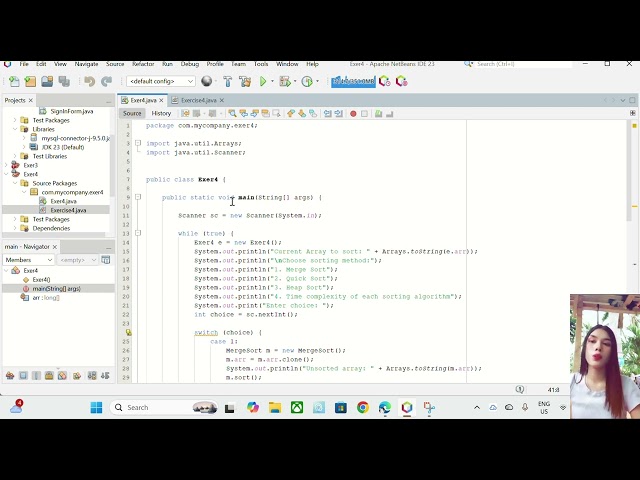Click the Build Project hammer icon
Viewport: 640px width, 480px height.
pyautogui.click(x=227, y=81)
